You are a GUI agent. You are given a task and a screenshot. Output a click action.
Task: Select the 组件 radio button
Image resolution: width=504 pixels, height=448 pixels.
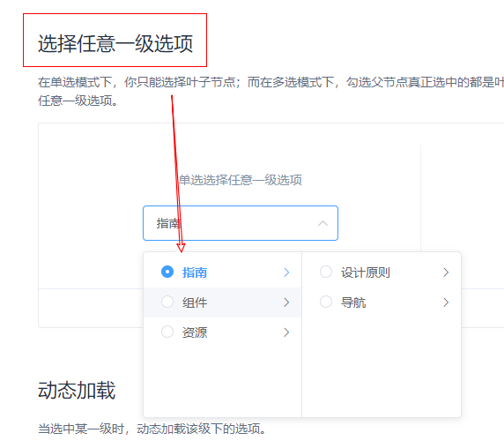[x=167, y=302]
